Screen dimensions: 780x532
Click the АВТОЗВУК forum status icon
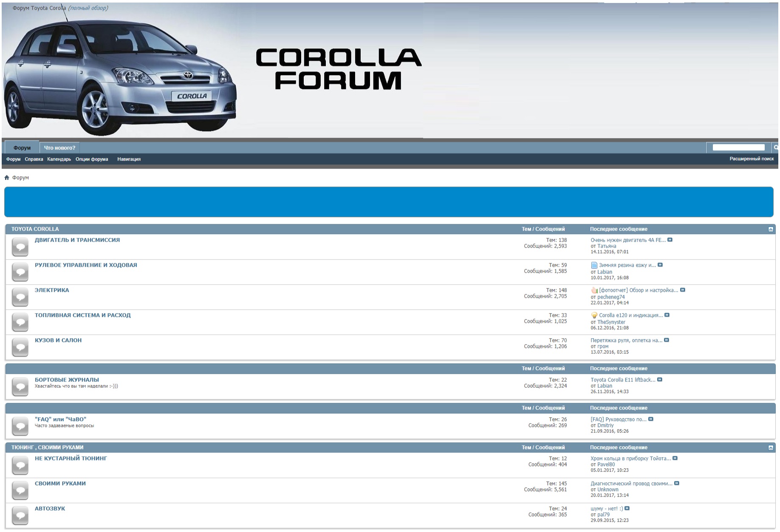coord(20,516)
